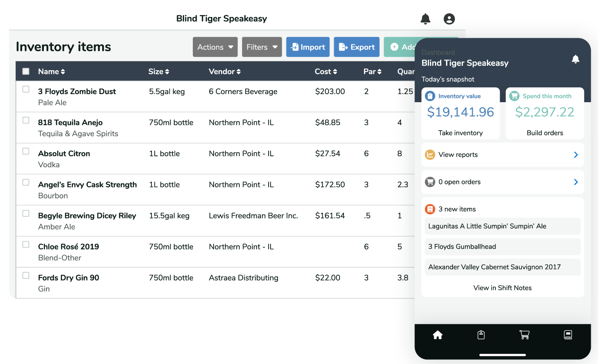
Task: Open the catalog book tab in bottom navigation
Action: 568,335
